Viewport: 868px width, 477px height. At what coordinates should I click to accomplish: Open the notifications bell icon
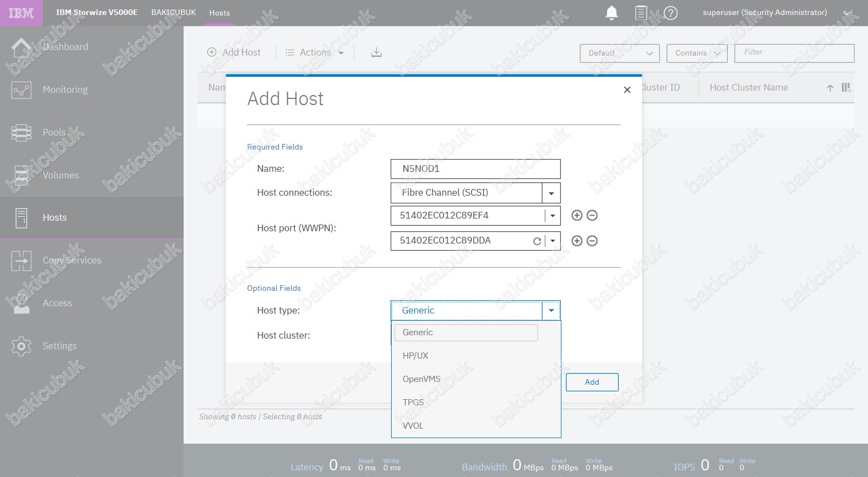pyautogui.click(x=611, y=12)
